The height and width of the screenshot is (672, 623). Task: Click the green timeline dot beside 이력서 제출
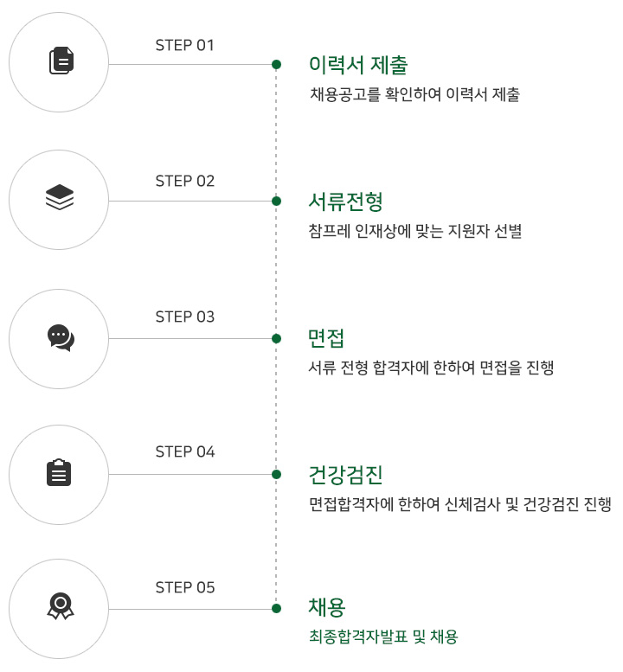[x=276, y=64]
